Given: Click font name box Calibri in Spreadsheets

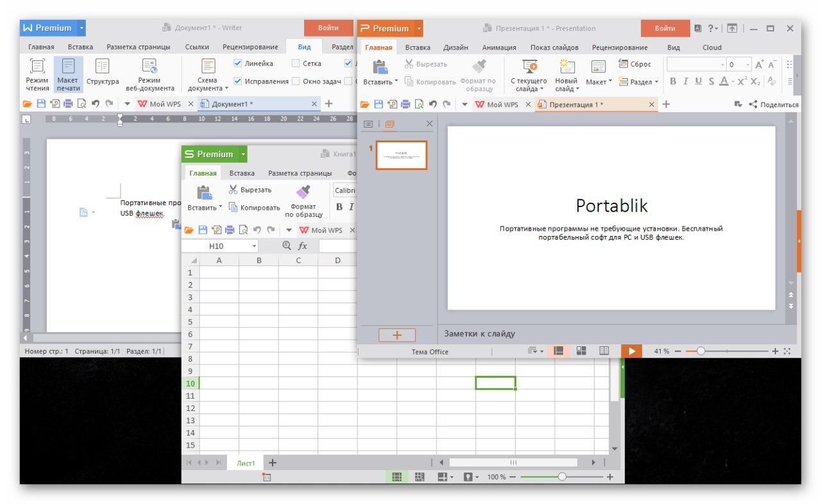Looking at the screenshot, I should coord(344,190).
